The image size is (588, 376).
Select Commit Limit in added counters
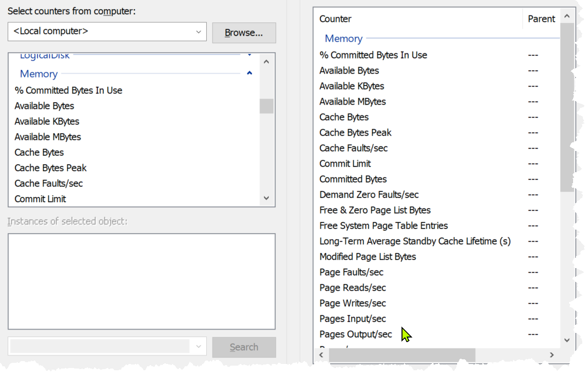[345, 164]
